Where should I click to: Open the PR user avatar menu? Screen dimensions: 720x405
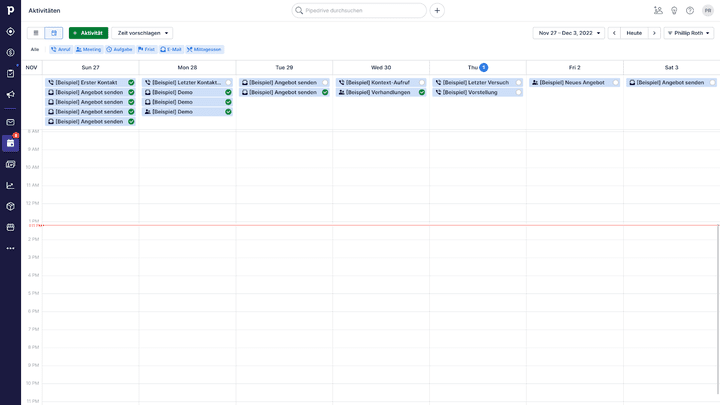tap(708, 11)
